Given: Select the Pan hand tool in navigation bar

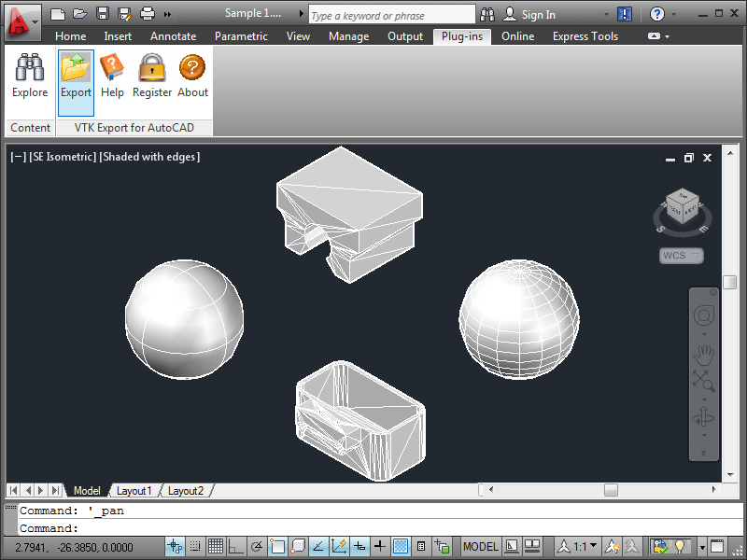Looking at the screenshot, I should (x=703, y=354).
